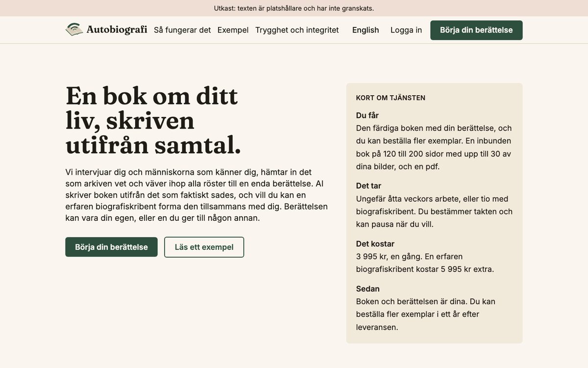Screen dimensions: 588x368
Task: Go to Exempel in navigation
Action: coord(233,30)
